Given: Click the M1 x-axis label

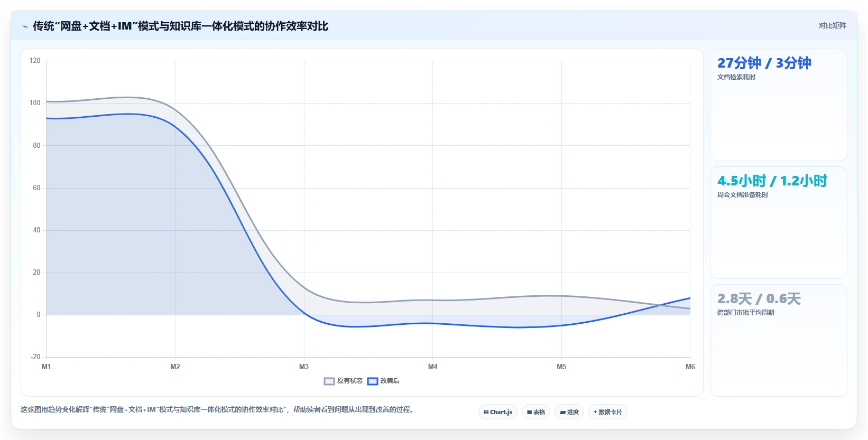Looking at the screenshot, I should [x=47, y=367].
